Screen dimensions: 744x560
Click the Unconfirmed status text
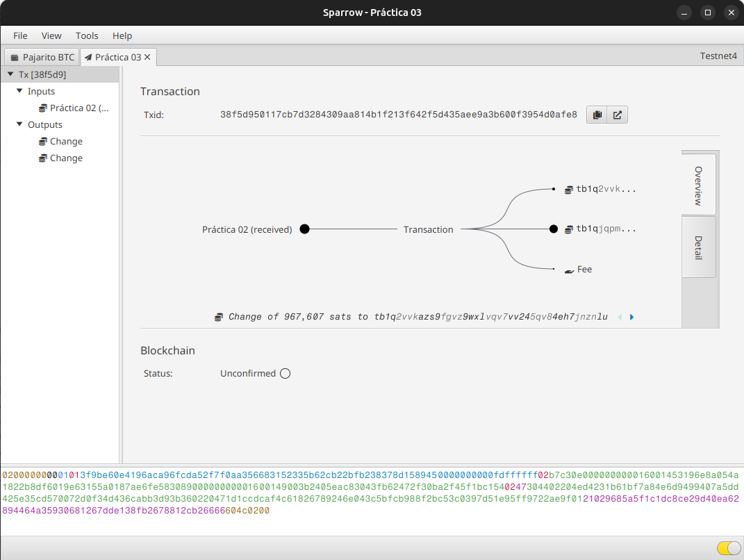point(248,374)
